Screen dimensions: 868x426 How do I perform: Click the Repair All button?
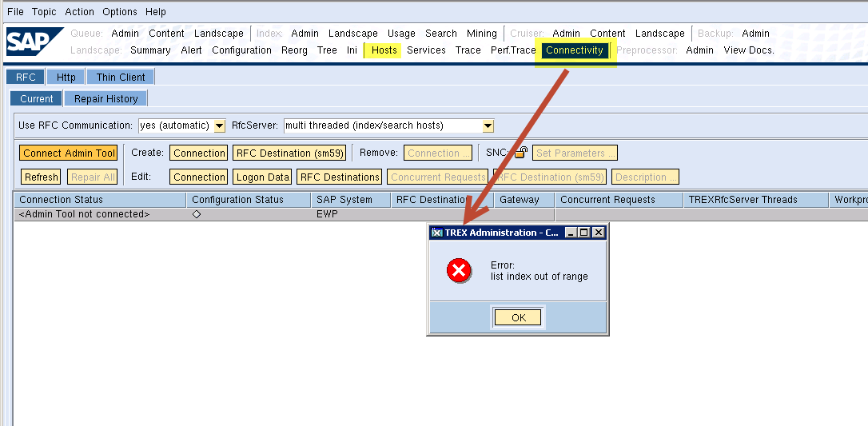click(93, 177)
